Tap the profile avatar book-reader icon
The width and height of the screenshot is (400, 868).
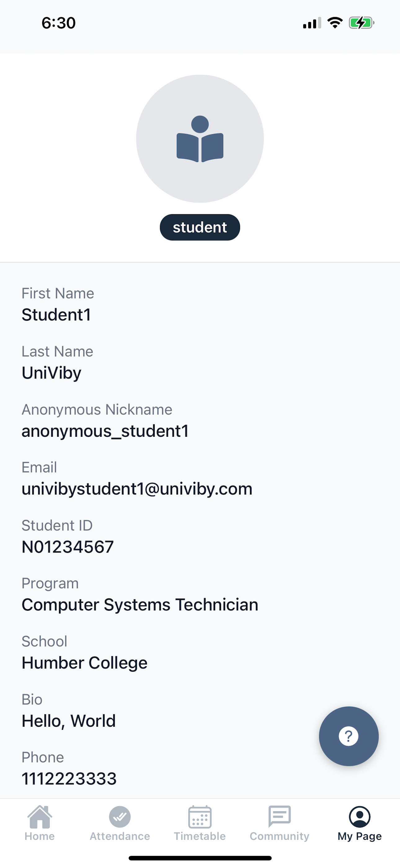(200, 139)
